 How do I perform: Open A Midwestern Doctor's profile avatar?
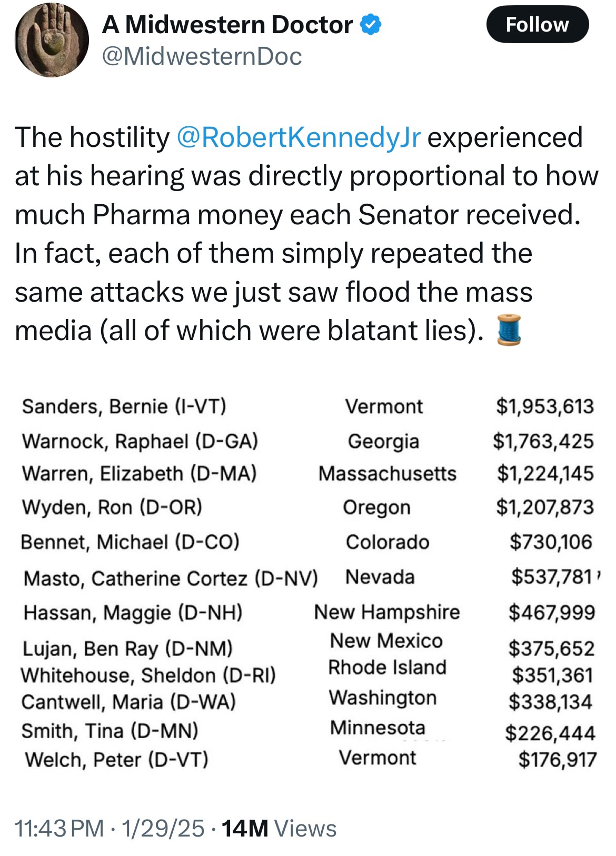click(50, 39)
